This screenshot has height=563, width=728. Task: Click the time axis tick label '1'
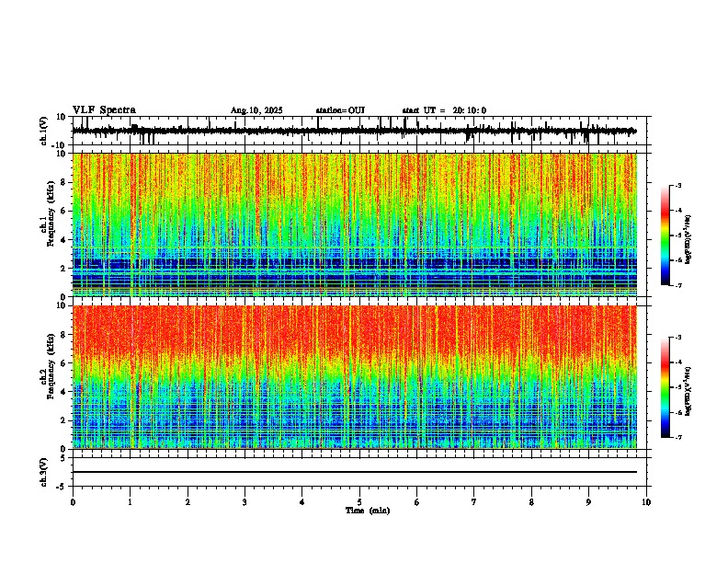point(130,502)
